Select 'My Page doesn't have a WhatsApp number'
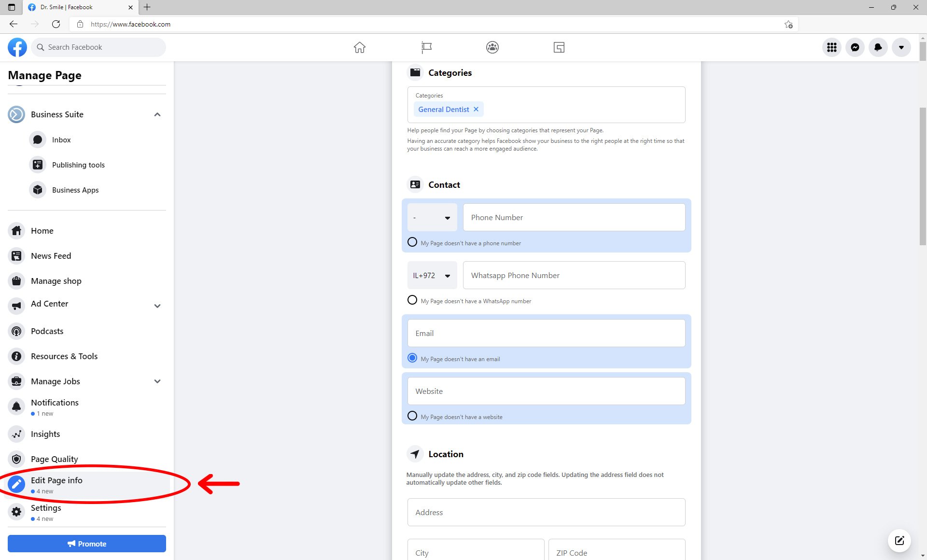Screen dimensions: 927x560 pyautogui.click(x=412, y=300)
